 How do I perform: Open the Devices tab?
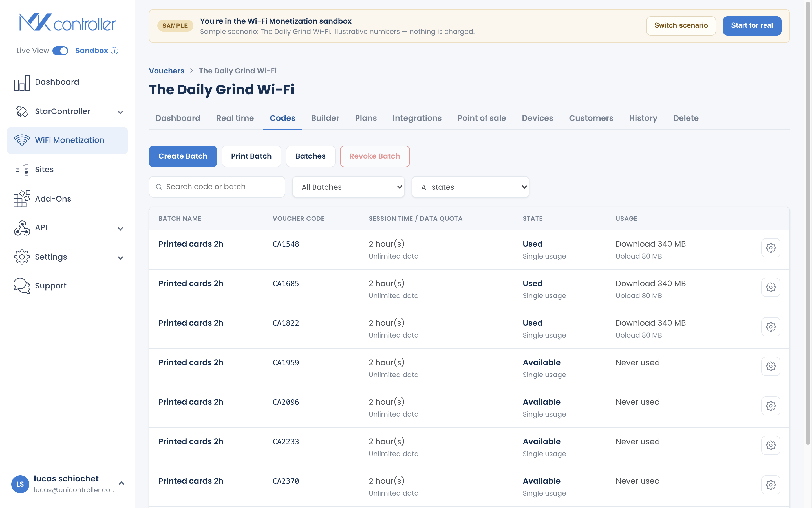tap(537, 118)
